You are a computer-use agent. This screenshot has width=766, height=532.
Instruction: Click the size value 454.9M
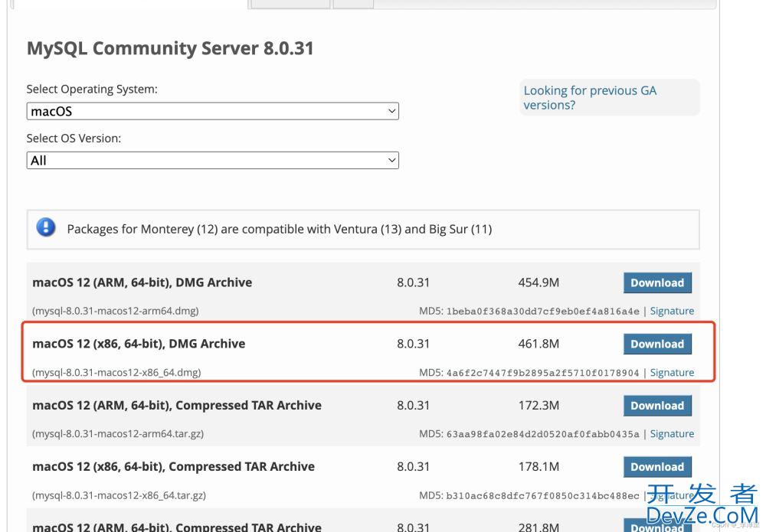point(538,282)
